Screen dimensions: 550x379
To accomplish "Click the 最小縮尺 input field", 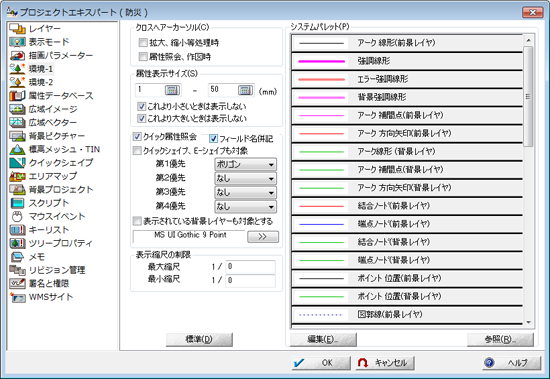I will [x=250, y=280].
